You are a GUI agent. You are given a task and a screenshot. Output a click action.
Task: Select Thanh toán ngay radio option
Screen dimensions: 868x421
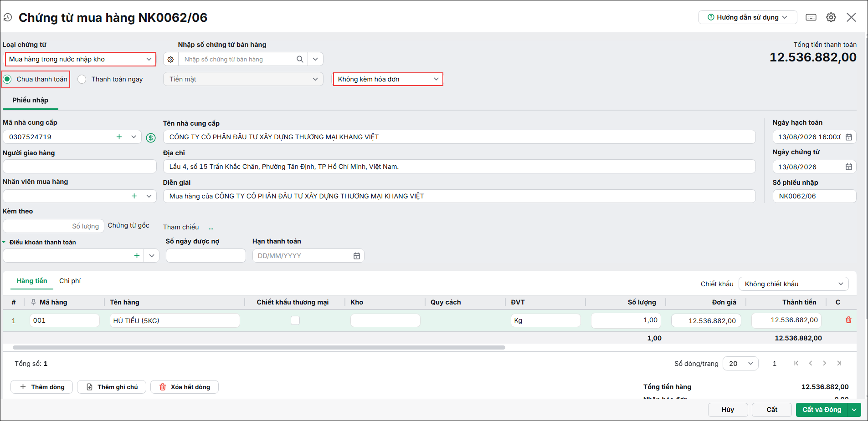pyautogui.click(x=82, y=79)
